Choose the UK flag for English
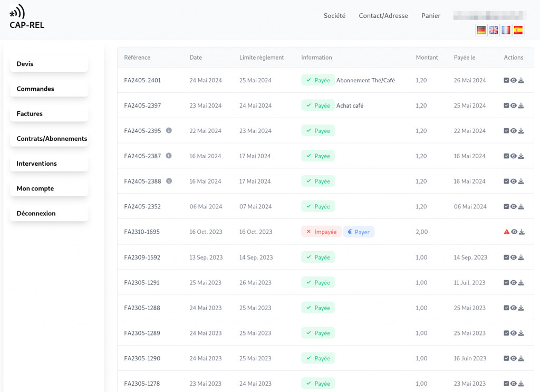540x392 pixels. pos(494,30)
